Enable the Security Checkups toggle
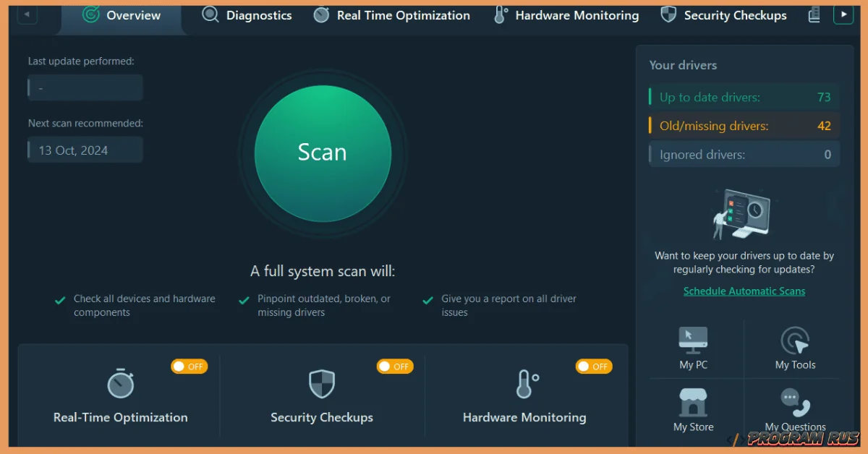The width and height of the screenshot is (868, 454). tap(394, 367)
